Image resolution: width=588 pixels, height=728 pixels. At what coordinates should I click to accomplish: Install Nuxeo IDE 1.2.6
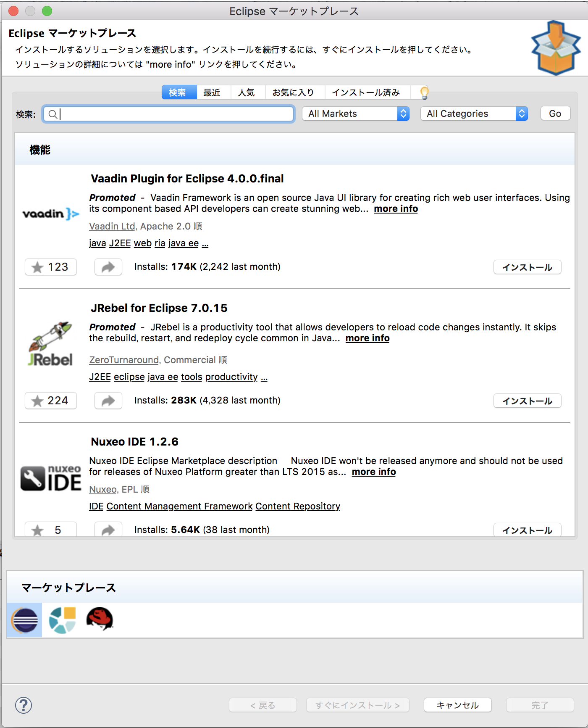tap(527, 530)
